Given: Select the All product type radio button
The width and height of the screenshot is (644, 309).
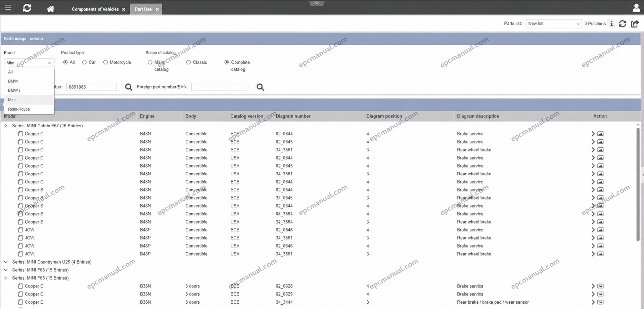Looking at the screenshot, I should click(65, 62).
